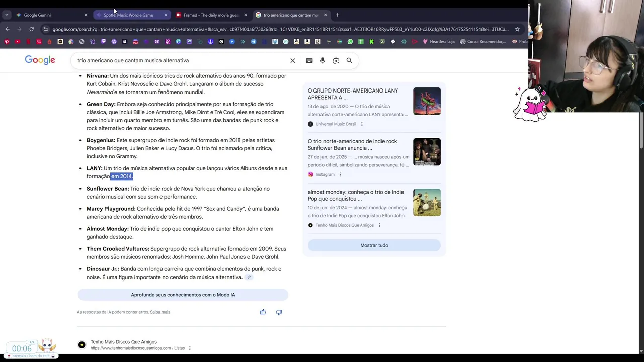Open the almost monday thumbnail image
The height and width of the screenshot is (362, 644).
coord(427,202)
